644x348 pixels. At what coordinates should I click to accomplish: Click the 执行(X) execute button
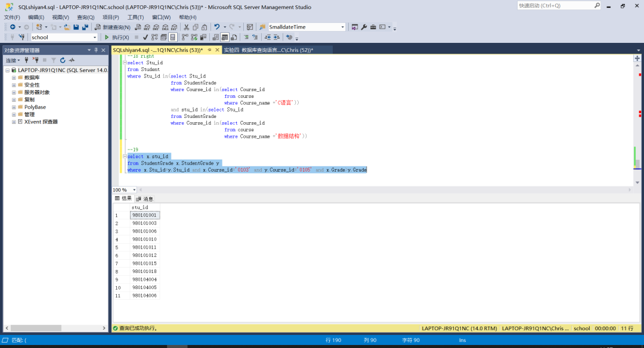coord(117,38)
